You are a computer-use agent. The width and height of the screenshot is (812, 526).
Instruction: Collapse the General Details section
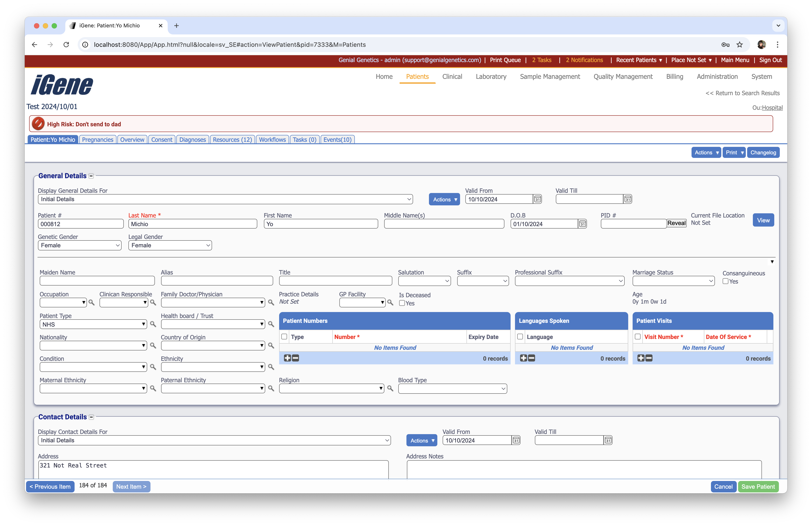[91, 176]
